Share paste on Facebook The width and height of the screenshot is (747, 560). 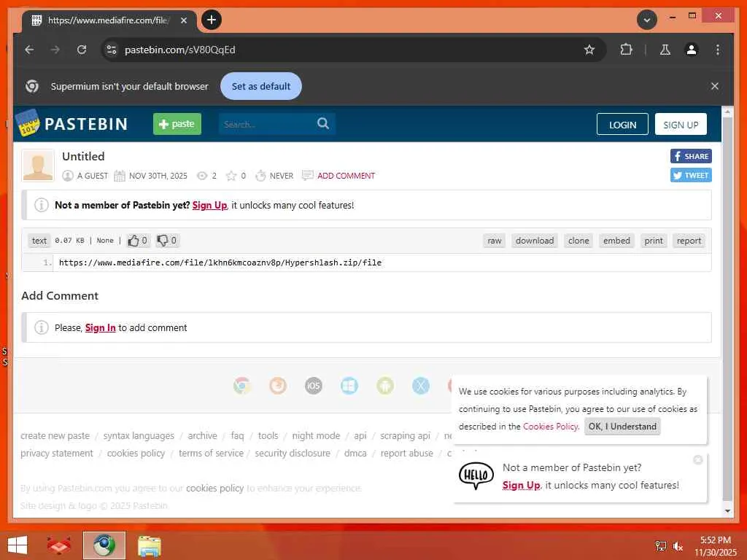tap(691, 156)
